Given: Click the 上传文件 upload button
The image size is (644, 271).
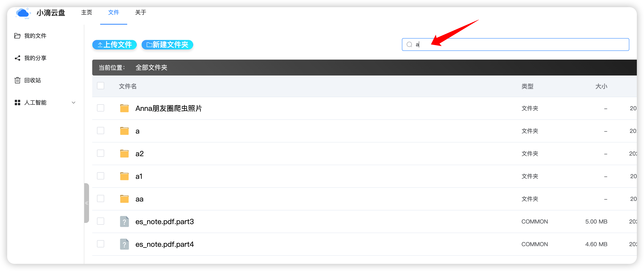Looking at the screenshot, I should tap(114, 45).
